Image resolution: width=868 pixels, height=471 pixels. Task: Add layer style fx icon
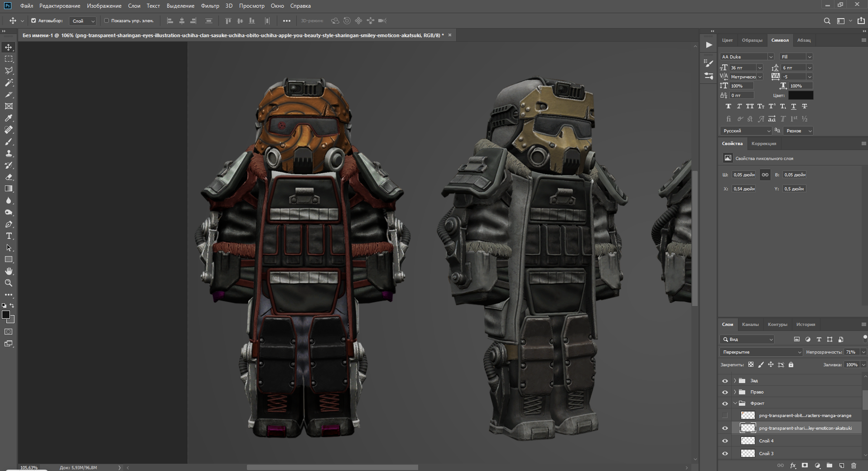click(793, 466)
